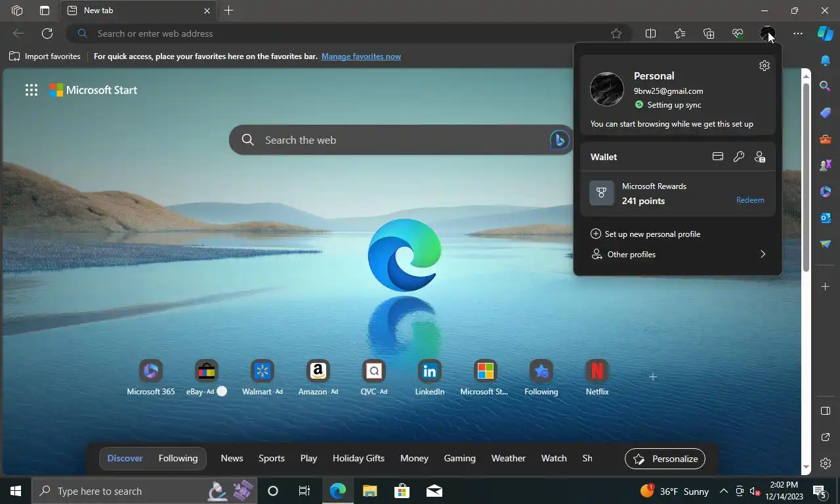Open the Wallet heading

604,157
